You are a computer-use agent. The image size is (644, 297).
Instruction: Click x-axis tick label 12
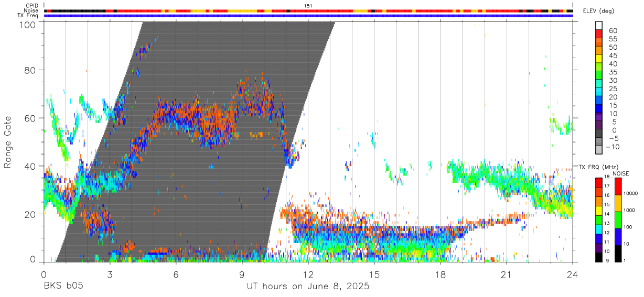(x=308, y=274)
